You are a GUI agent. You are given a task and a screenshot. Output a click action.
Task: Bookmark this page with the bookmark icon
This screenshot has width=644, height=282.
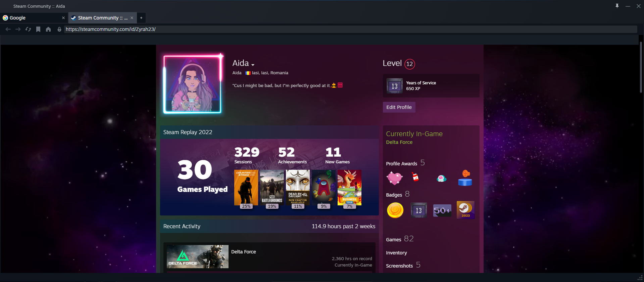38,29
